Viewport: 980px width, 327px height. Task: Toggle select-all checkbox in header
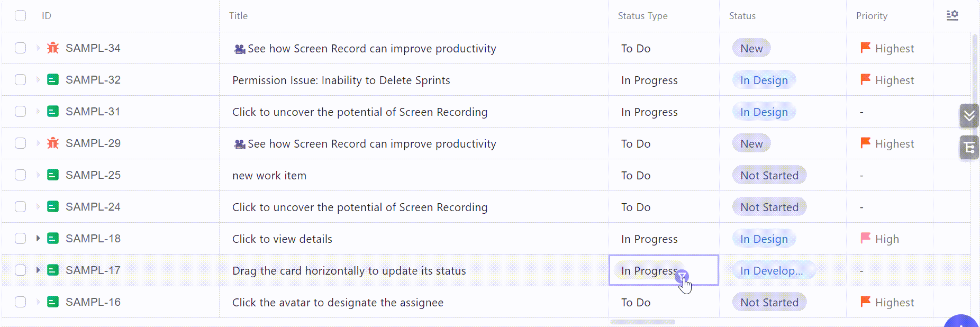tap(21, 16)
